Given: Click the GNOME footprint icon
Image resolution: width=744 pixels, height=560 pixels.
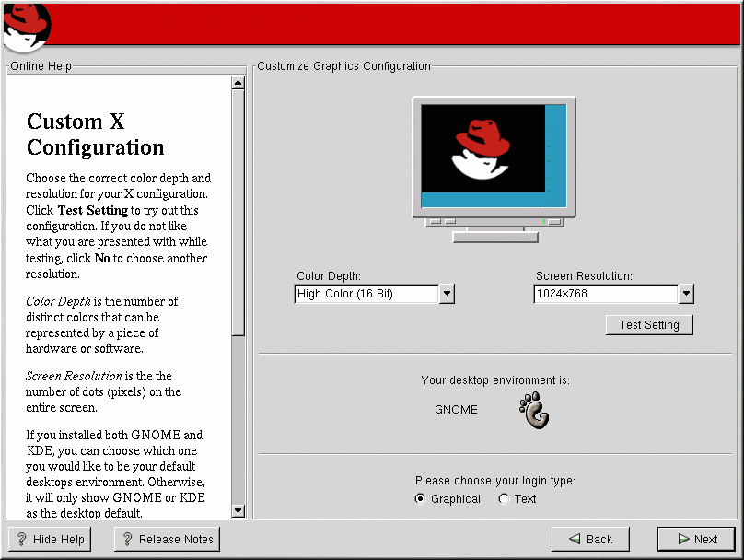Looking at the screenshot, I should [534, 411].
